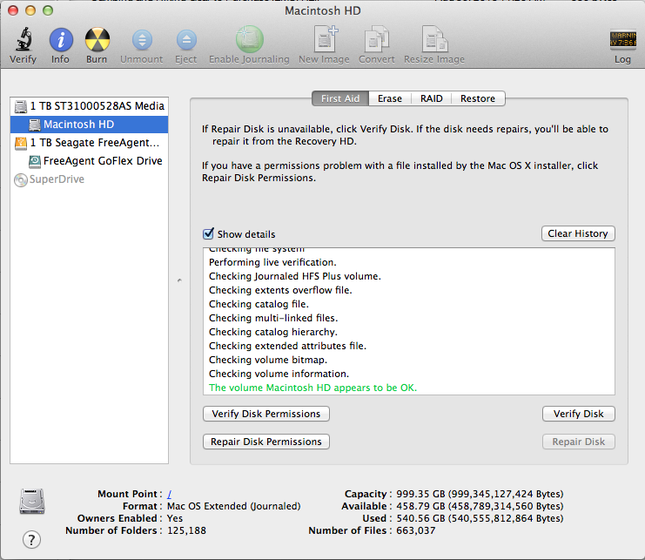Click the Repair Disk button
The height and width of the screenshot is (560, 645).
578,442
